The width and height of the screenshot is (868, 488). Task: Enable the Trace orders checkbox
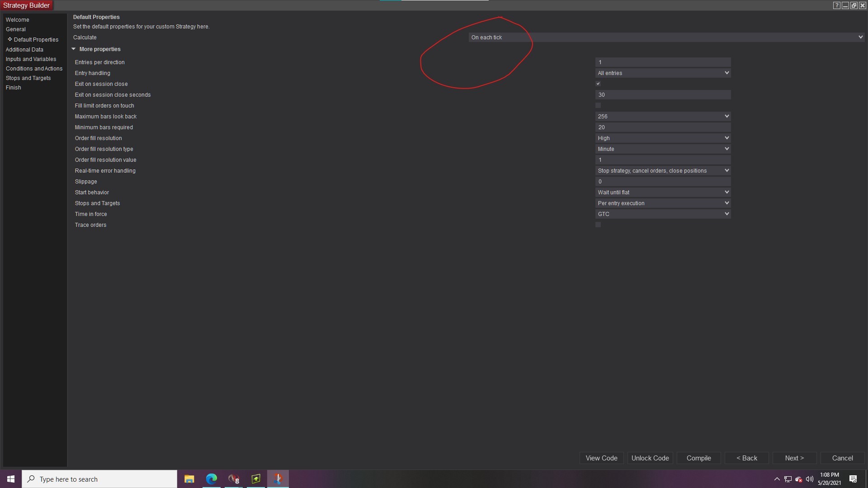[x=598, y=225]
